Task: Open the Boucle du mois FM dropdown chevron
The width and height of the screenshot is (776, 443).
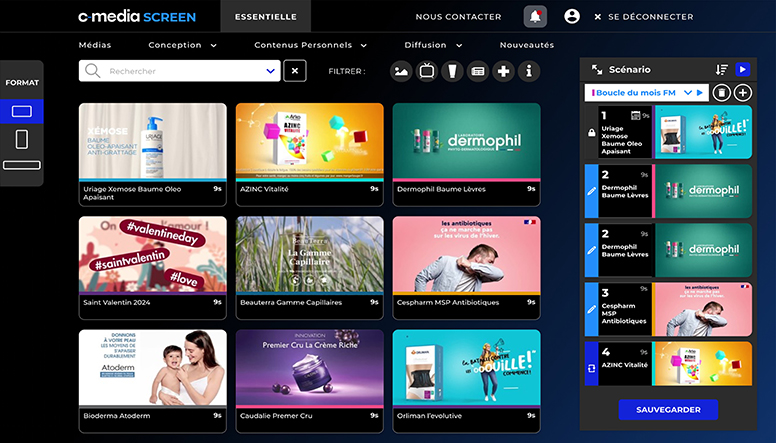Action: [x=687, y=93]
